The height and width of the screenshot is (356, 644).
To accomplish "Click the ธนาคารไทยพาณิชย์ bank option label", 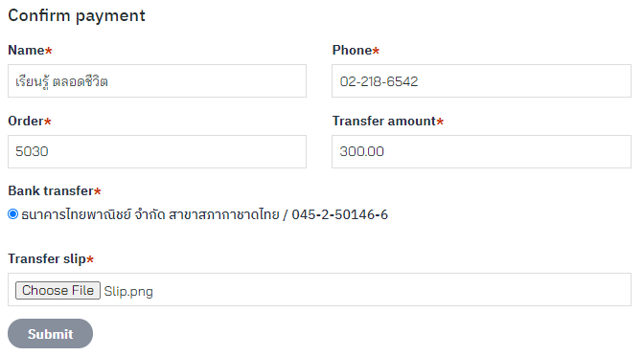I will (x=204, y=214).
